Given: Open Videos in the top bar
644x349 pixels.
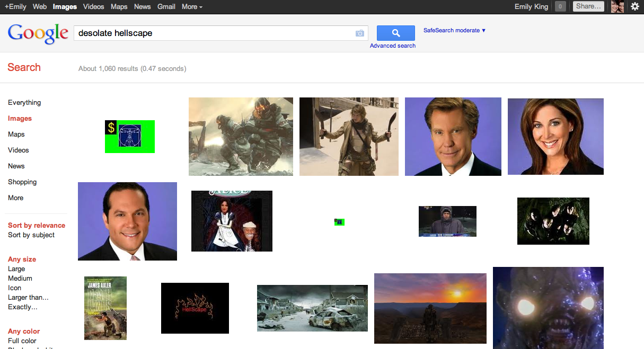Looking at the screenshot, I should pyautogui.click(x=94, y=6).
